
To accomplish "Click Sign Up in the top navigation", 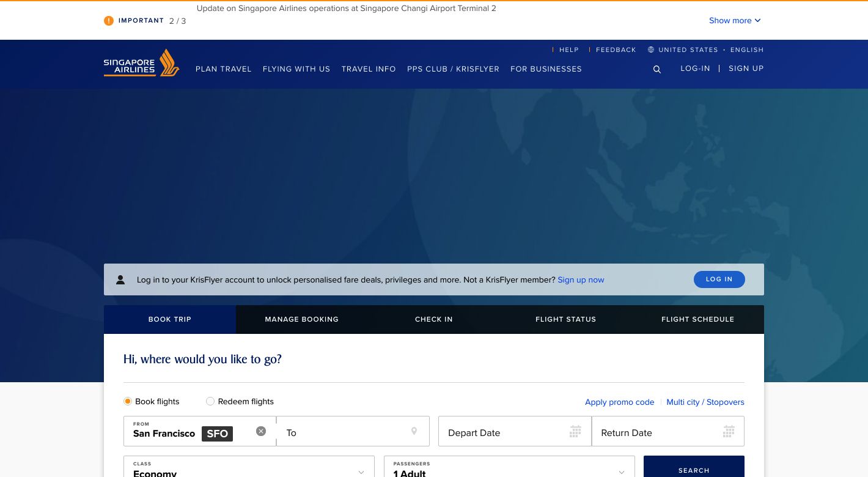I will click(746, 68).
